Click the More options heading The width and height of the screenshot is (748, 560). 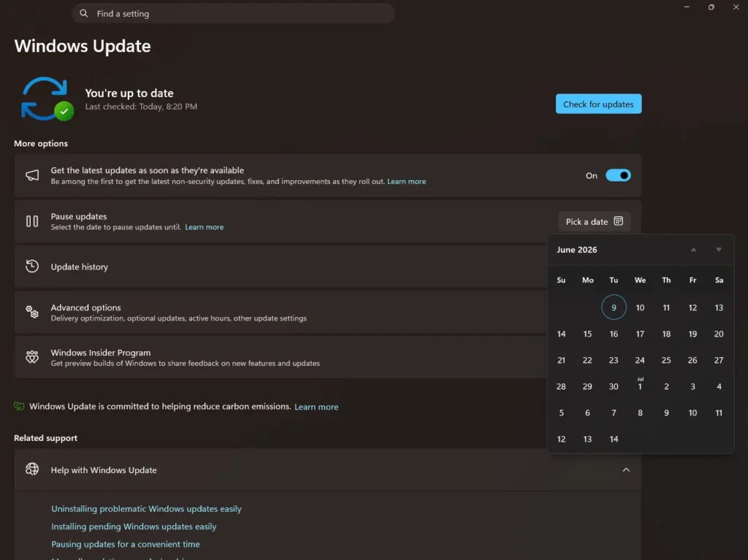tap(41, 144)
